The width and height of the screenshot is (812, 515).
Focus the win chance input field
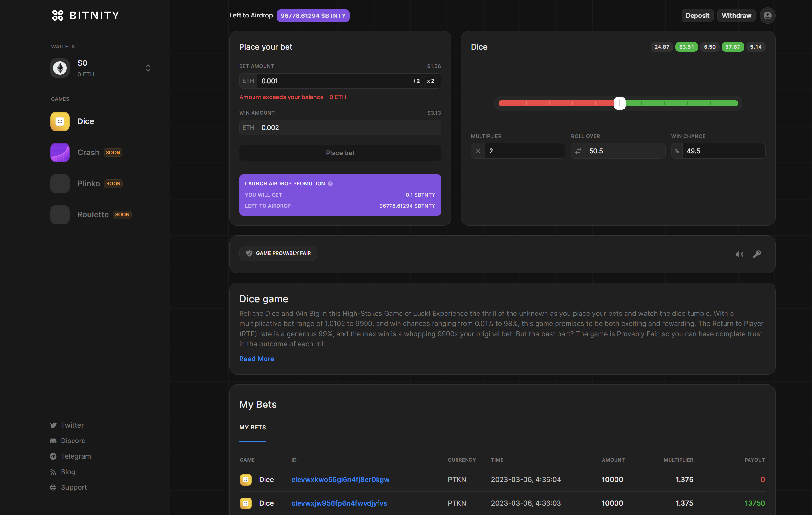(x=724, y=151)
